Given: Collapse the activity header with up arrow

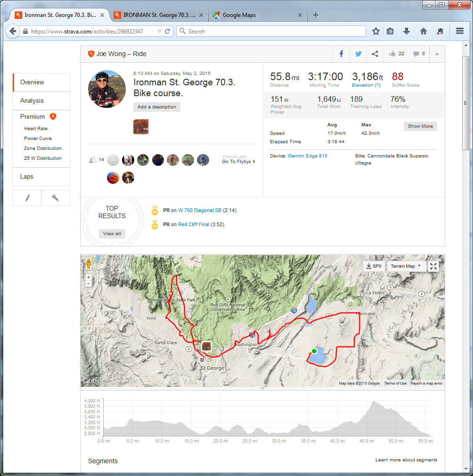Looking at the screenshot, I should [437, 54].
